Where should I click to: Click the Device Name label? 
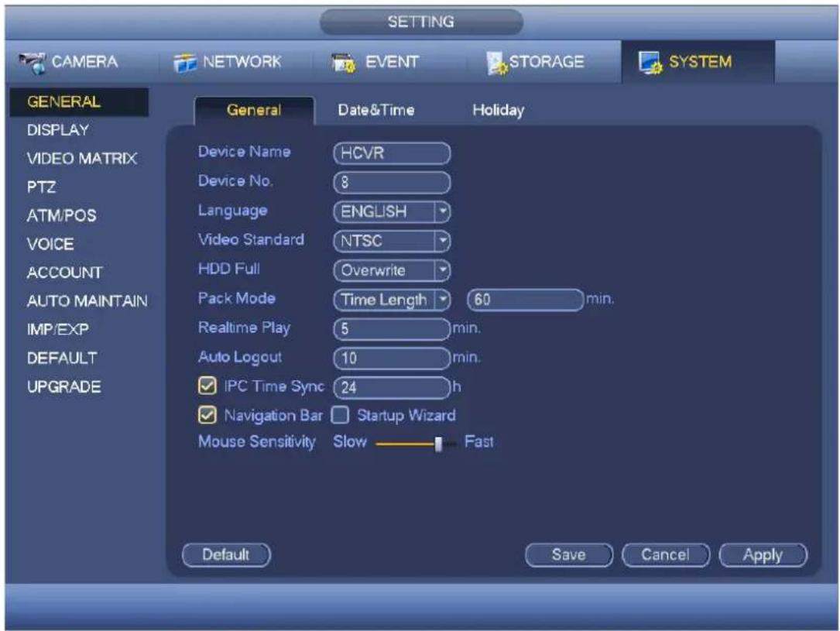[245, 152]
